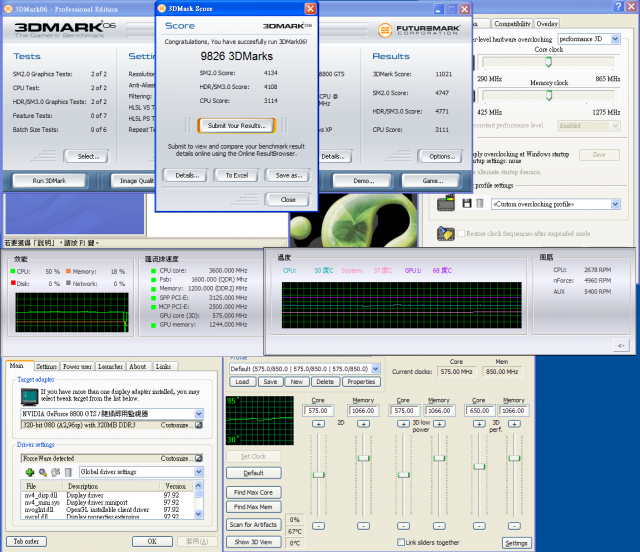
Task: Click the trash delete-profile icon in overclocking profile settings
Action: click(x=480, y=203)
